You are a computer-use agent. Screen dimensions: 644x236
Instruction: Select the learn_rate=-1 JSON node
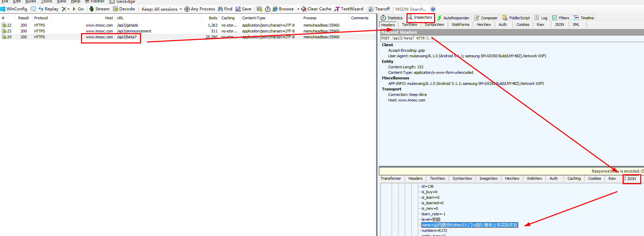pyautogui.click(x=433, y=214)
